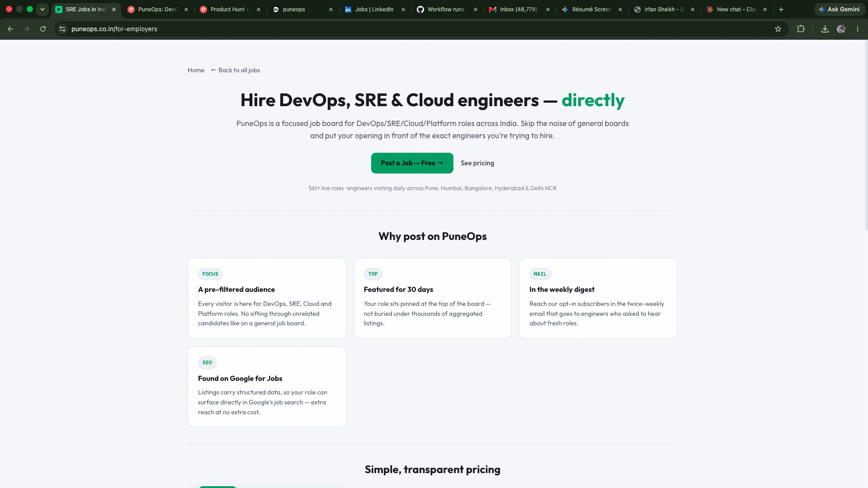868x488 pixels.
Task: Click the '561+ live roles' stats line
Action: coord(433,188)
